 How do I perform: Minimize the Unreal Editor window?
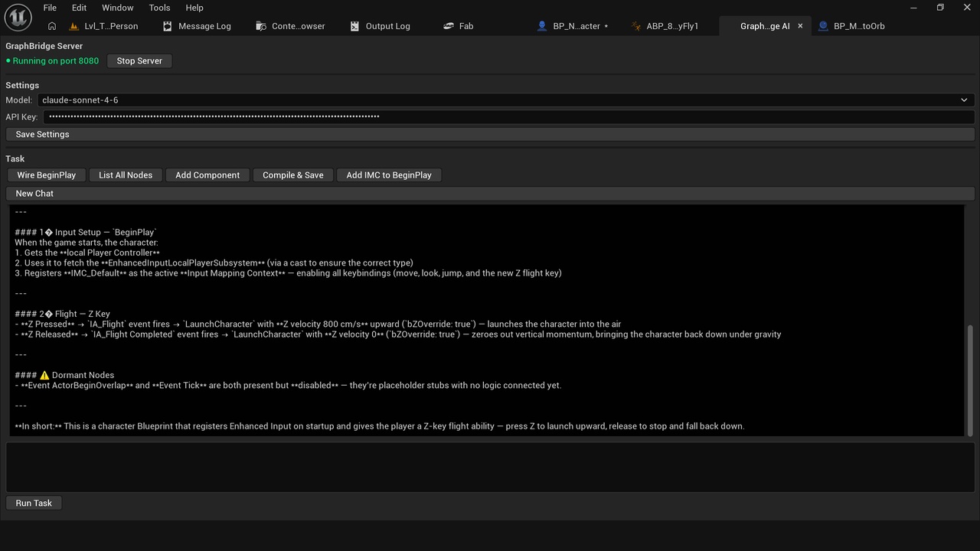(914, 8)
